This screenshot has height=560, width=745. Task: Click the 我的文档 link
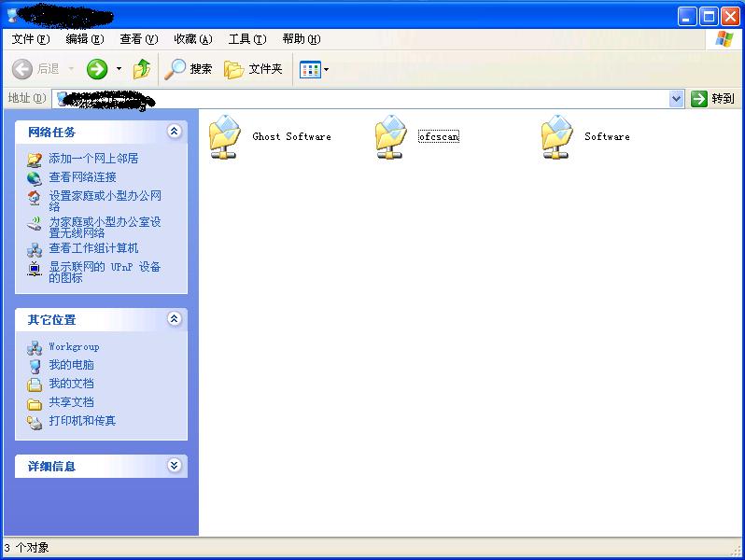71,384
